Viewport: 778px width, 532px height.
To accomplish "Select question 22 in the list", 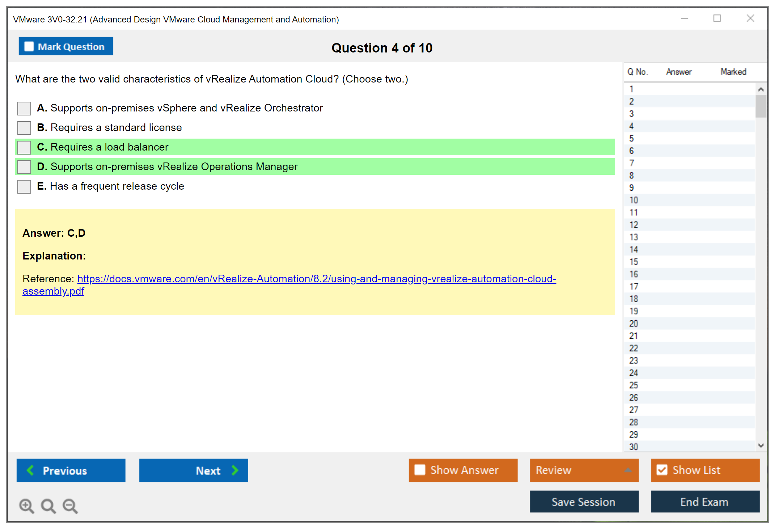I will (634, 348).
